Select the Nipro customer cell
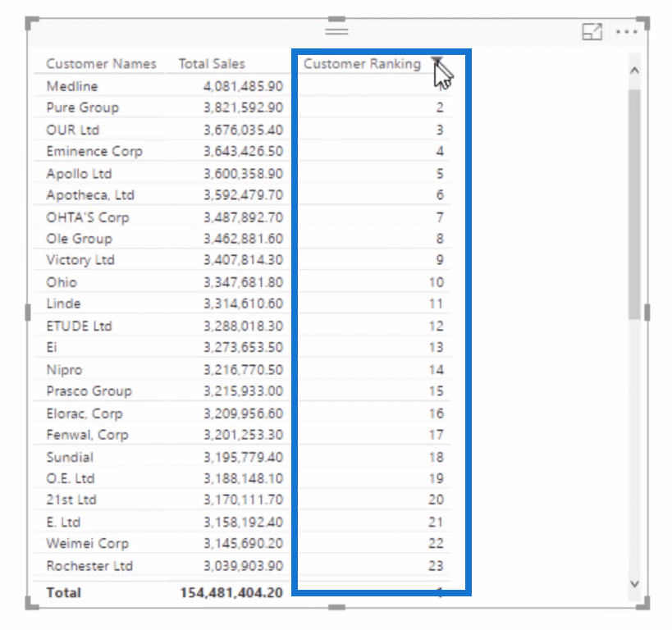This screenshot has height=630, width=672. pos(64,370)
